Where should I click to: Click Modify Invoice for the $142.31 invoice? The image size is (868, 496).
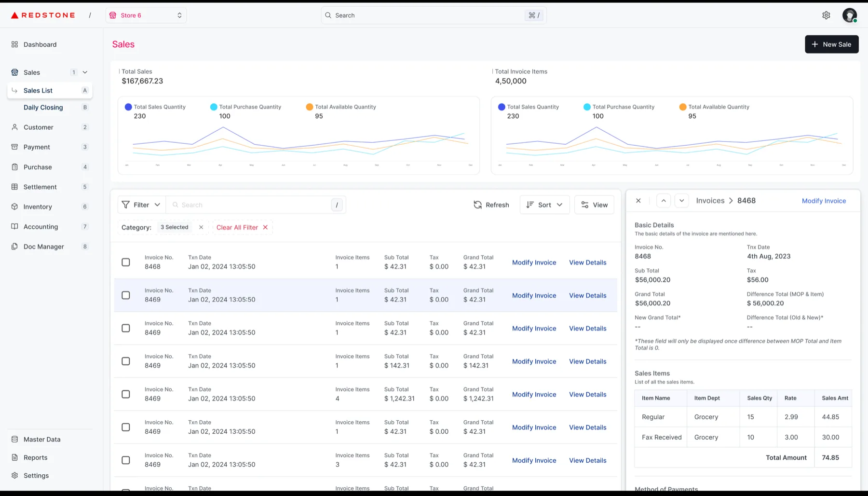click(x=534, y=361)
